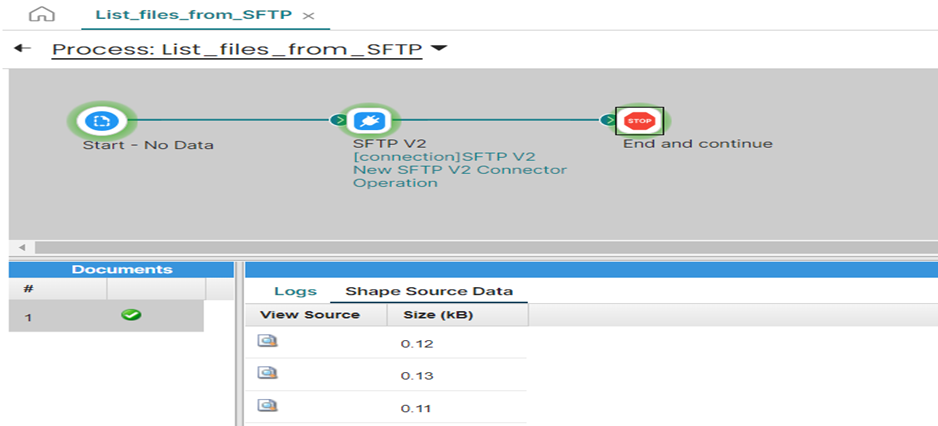The image size is (938, 426).
Task: Click the canvas scrollbar left arrow
Action: pyautogui.click(x=21, y=247)
